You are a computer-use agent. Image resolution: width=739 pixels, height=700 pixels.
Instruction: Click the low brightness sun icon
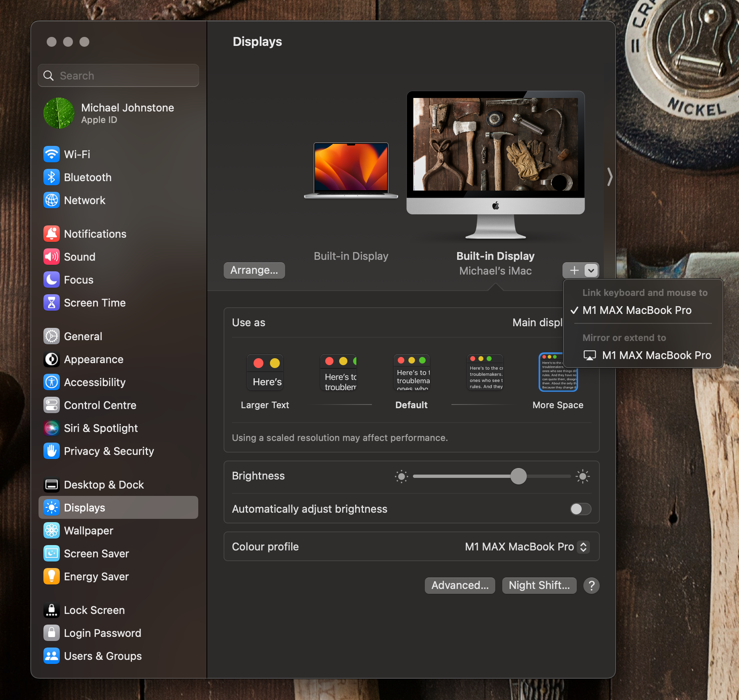401,476
